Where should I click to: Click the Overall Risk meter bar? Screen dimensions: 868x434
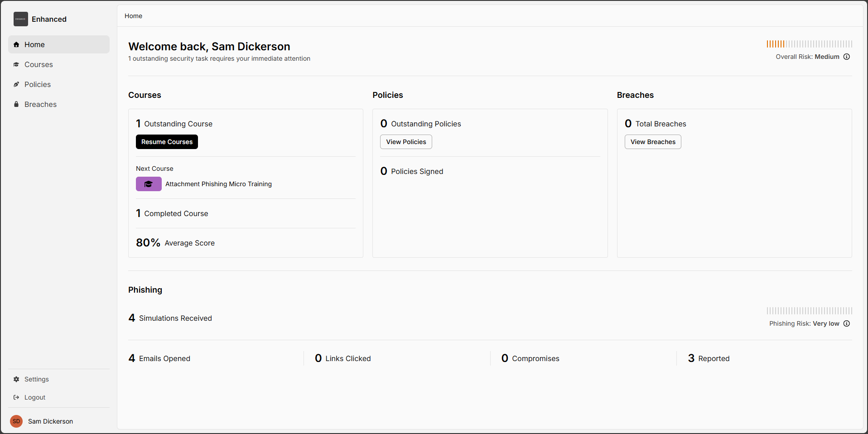809,44
